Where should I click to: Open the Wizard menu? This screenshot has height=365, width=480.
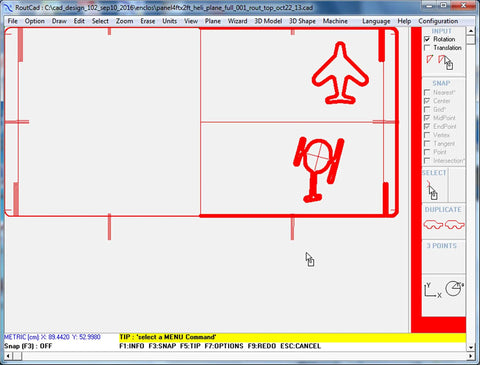tap(238, 21)
